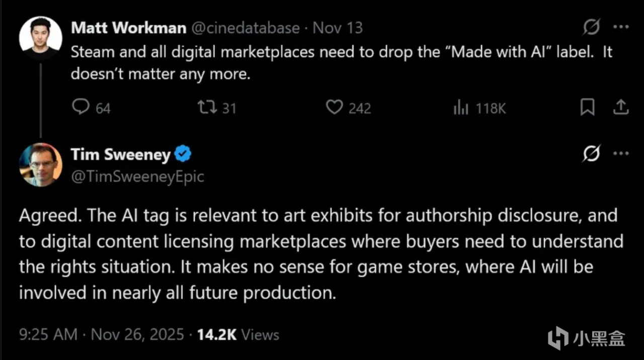Click the 9:25 AM Nov 26, 2025 timestamp
Viewport: 644px width, 360px height.
(102, 335)
